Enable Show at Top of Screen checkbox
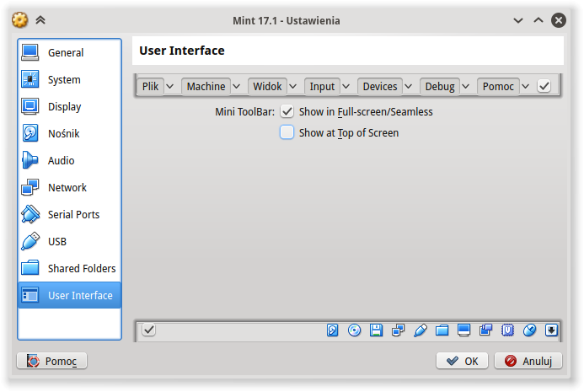This screenshot has width=584, height=392. [x=287, y=132]
